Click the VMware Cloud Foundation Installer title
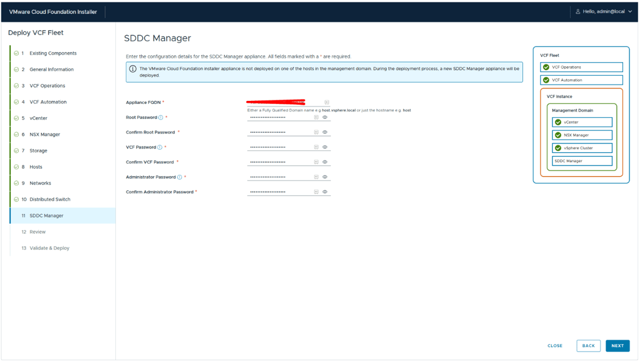This screenshot has width=642, height=364. [x=53, y=12]
